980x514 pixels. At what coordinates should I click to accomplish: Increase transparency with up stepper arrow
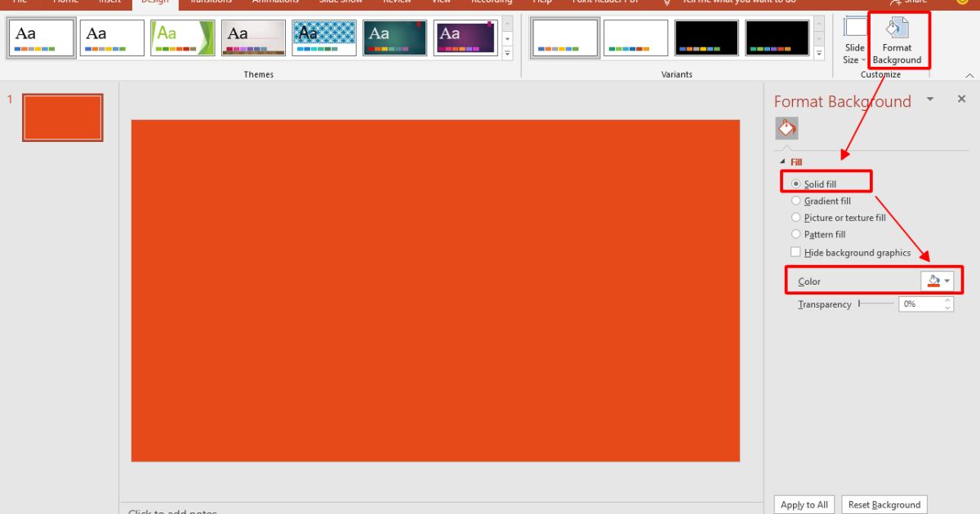948,300
